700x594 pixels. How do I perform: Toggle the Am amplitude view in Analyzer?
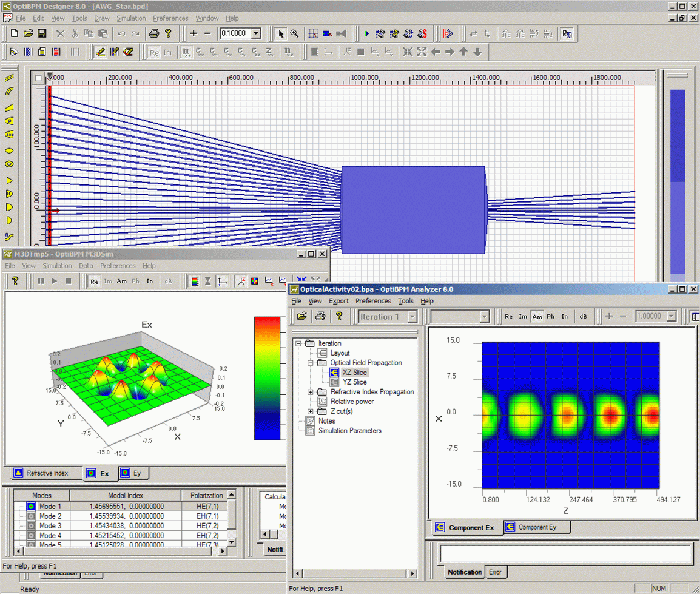[x=537, y=317]
